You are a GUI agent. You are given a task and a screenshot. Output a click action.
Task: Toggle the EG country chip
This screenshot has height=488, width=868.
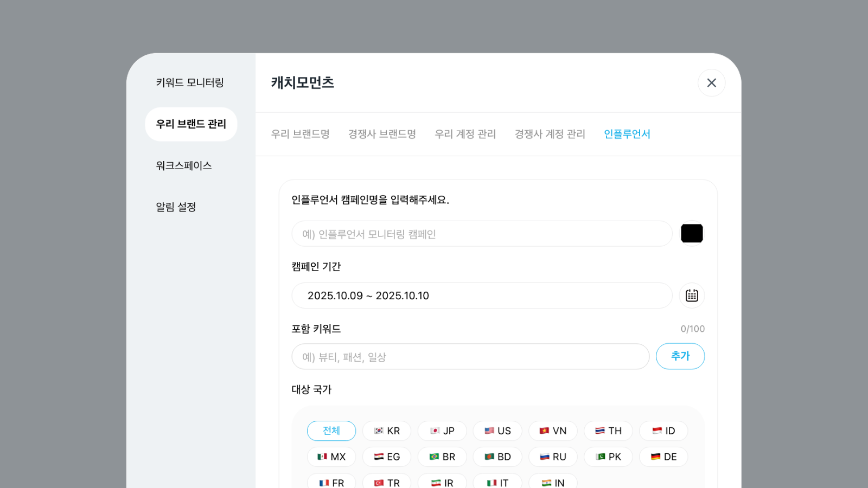coord(387,457)
